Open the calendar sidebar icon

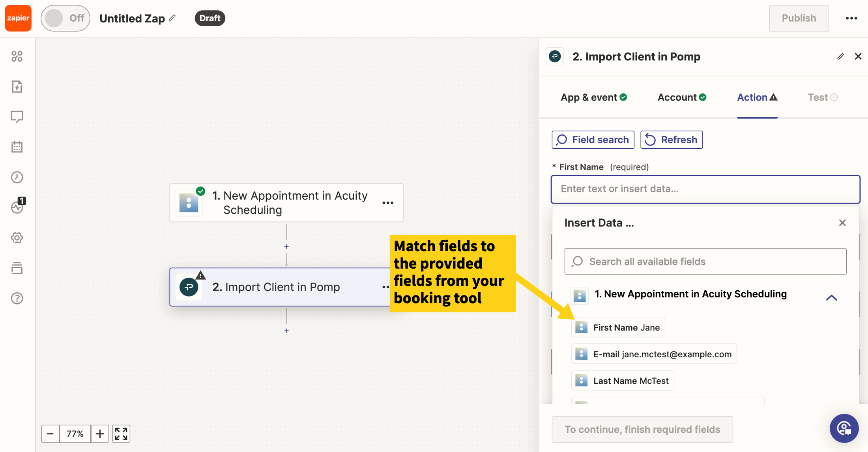(x=17, y=147)
